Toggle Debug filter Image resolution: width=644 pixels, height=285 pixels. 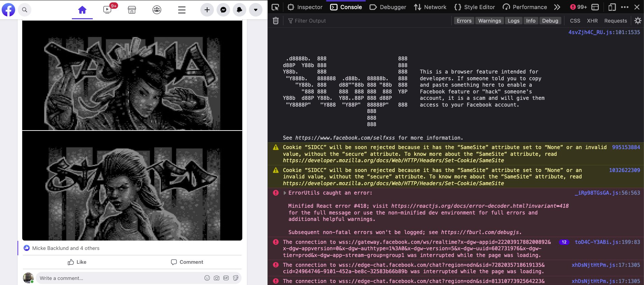pyautogui.click(x=550, y=21)
